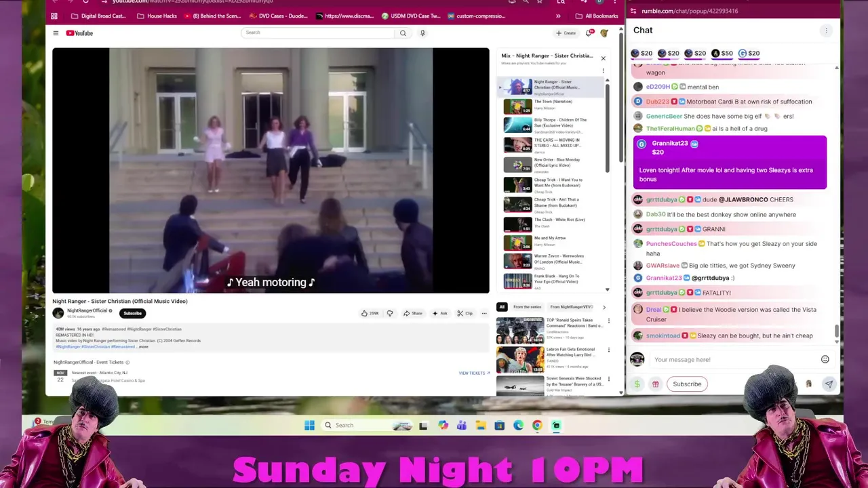The image size is (868, 488).
Task: Follow the VIEW TICKETS link
Action: pyautogui.click(x=474, y=373)
